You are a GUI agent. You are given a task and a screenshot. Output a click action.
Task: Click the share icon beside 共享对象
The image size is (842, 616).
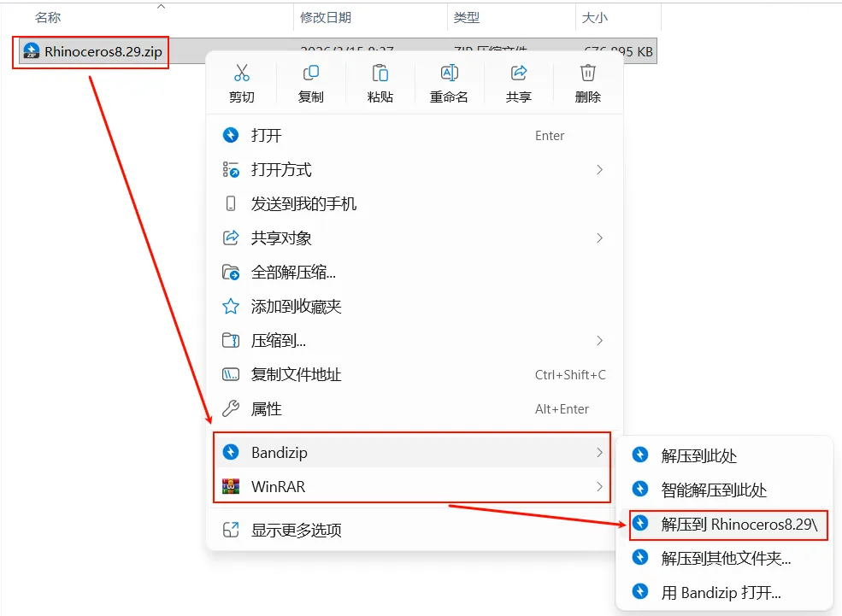tap(231, 238)
